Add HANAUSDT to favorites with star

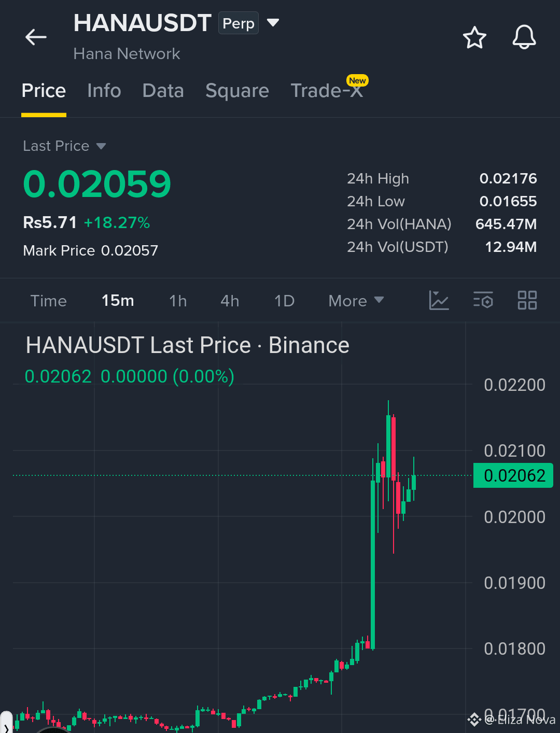point(474,37)
